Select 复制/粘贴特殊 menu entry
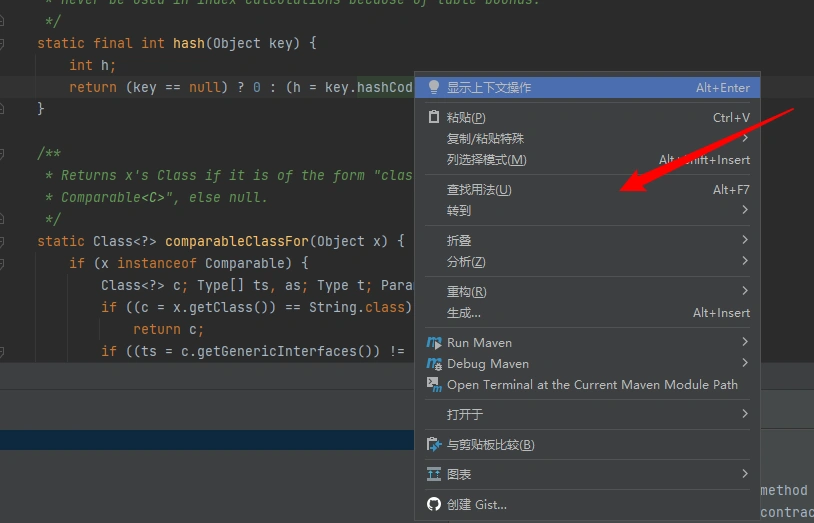 485,139
